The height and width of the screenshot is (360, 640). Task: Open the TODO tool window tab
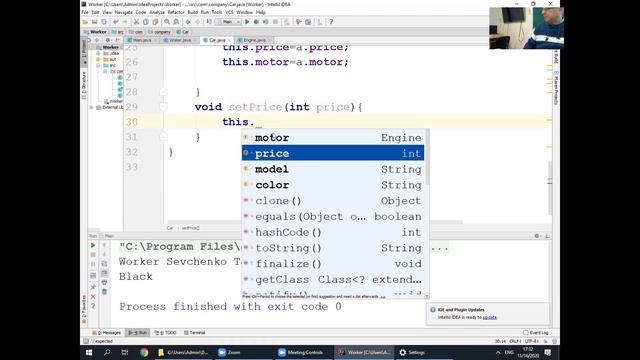tap(166, 333)
